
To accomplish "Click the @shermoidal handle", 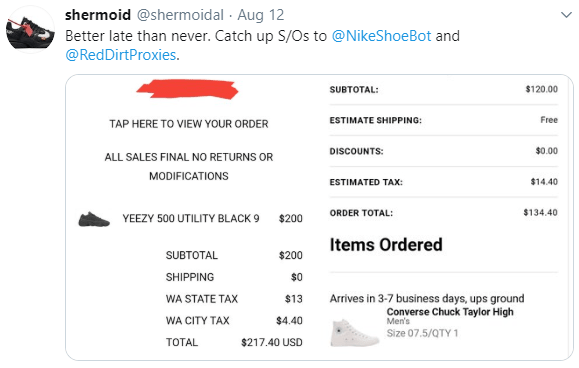I will (180, 15).
